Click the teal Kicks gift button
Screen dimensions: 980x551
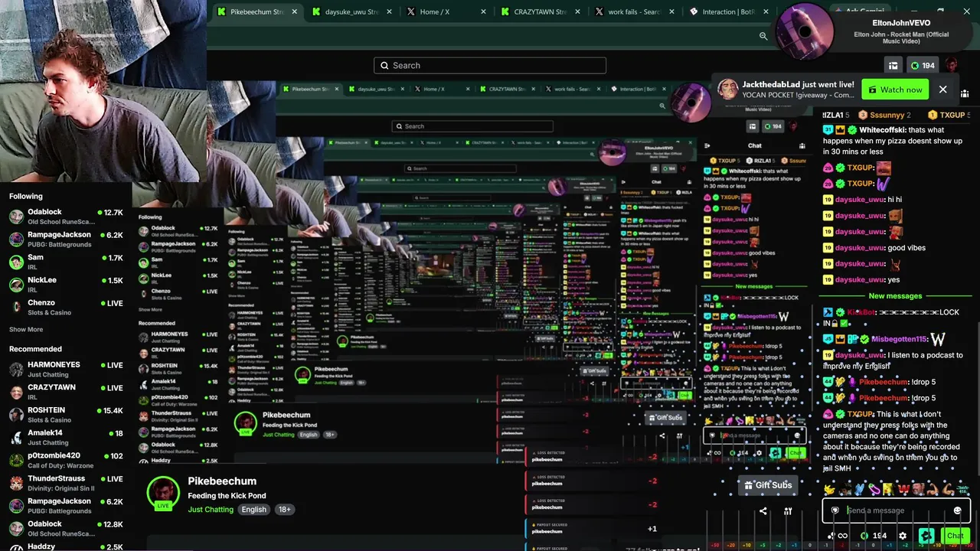tap(926, 536)
